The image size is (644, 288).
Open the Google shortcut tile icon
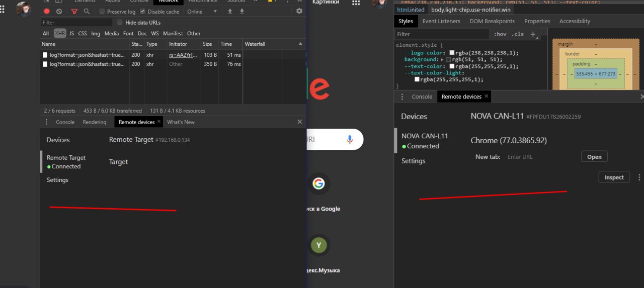pos(318,183)
